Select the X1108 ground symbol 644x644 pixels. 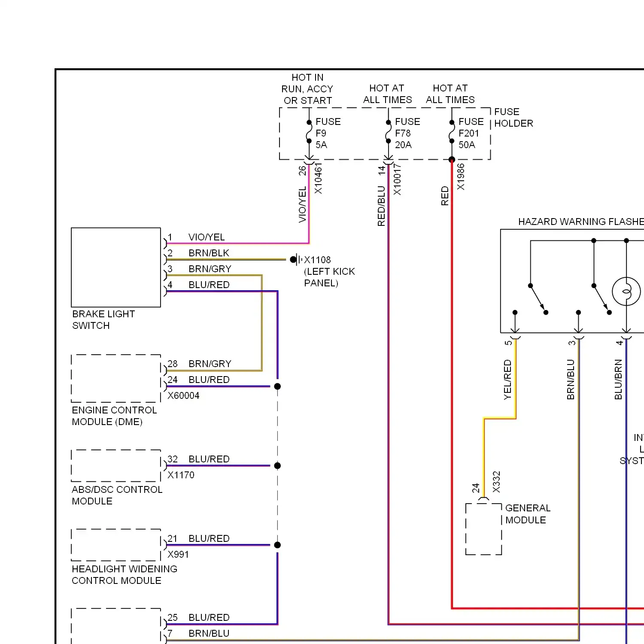coord(296,259)
